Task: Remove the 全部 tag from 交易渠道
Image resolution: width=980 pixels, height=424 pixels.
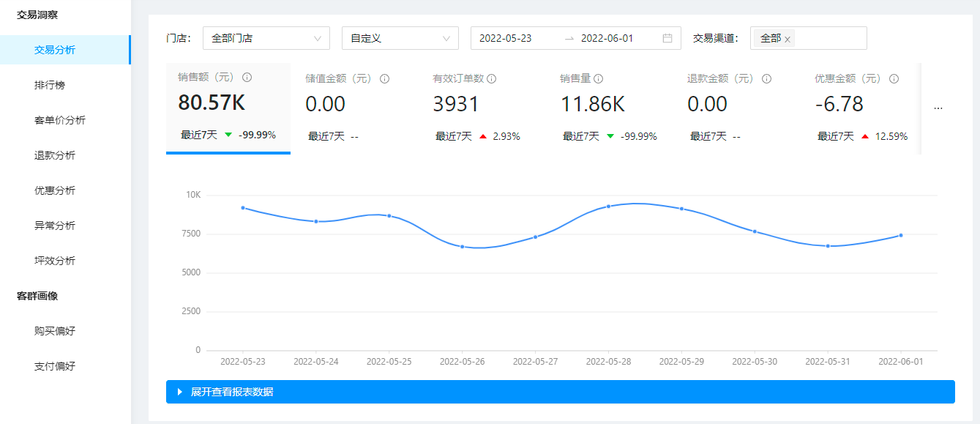Action: point(788,40)
